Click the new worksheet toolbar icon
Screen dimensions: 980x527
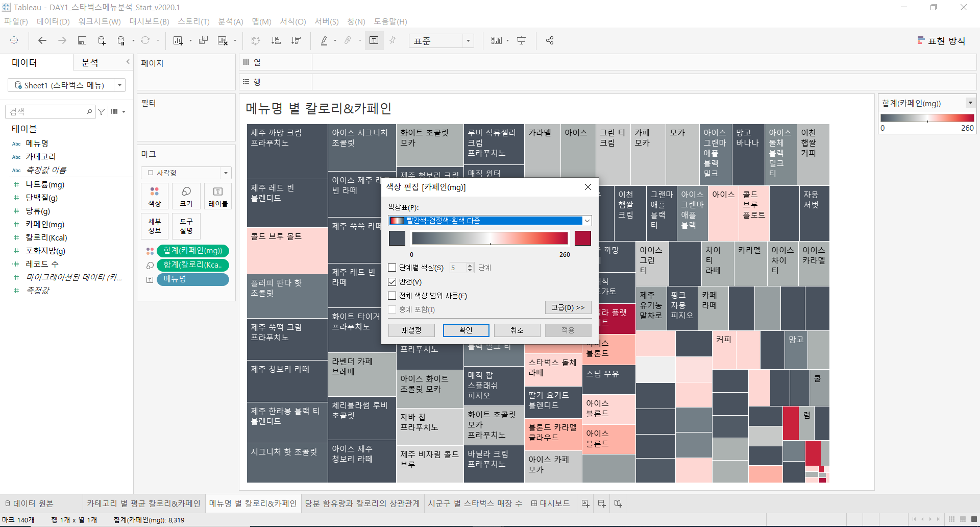[178, 40]
